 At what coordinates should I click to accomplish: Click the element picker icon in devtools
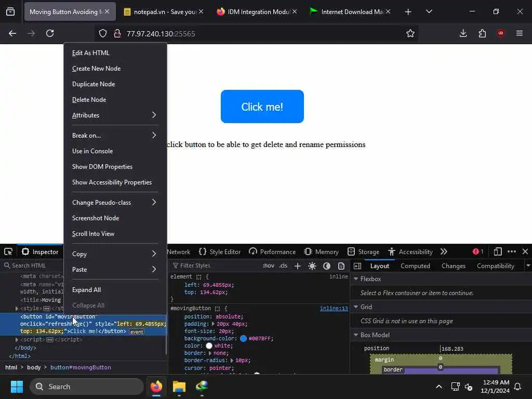click(x=8, y=252)
